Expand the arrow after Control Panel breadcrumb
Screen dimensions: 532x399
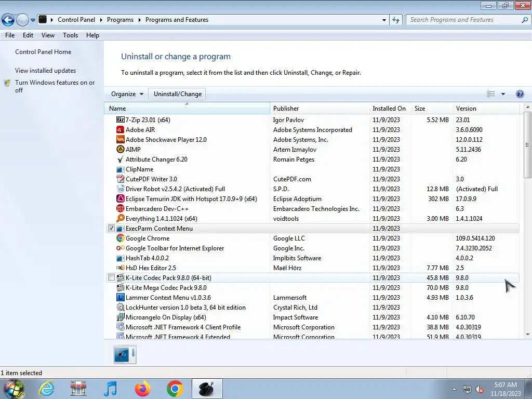(x=101, y=20)
